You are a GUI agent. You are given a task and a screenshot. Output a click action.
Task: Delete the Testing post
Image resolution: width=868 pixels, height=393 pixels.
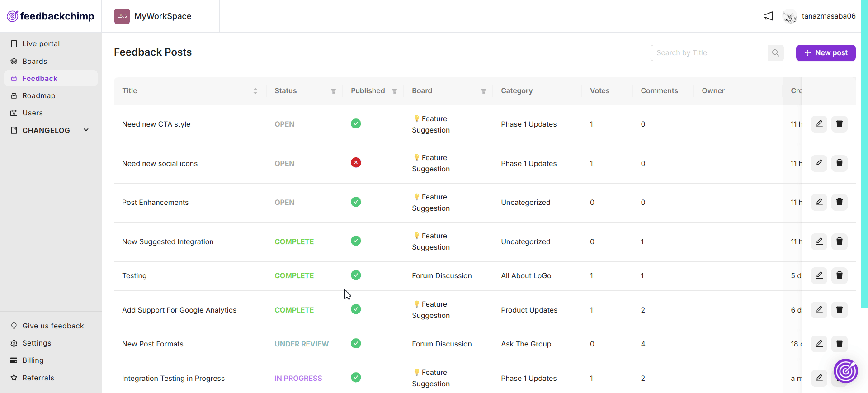point(840,275)
